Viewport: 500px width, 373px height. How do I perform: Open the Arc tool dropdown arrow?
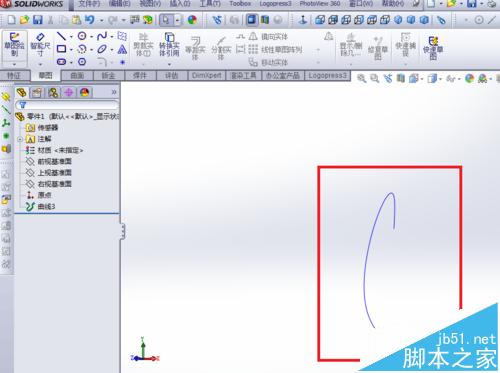click(91, 50)
